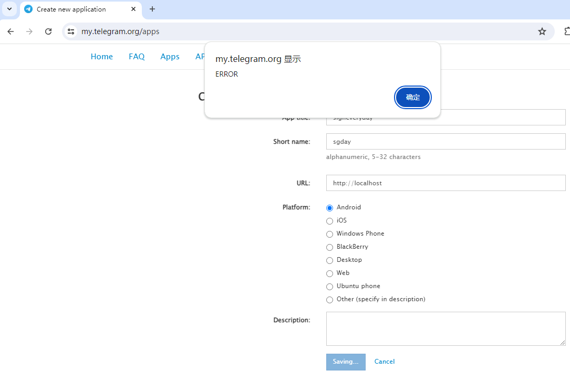Image resolution: width=570 pixels, height=392 pixels.
Task: Select the Desktop platform radio button
Action: click(330, 260)
